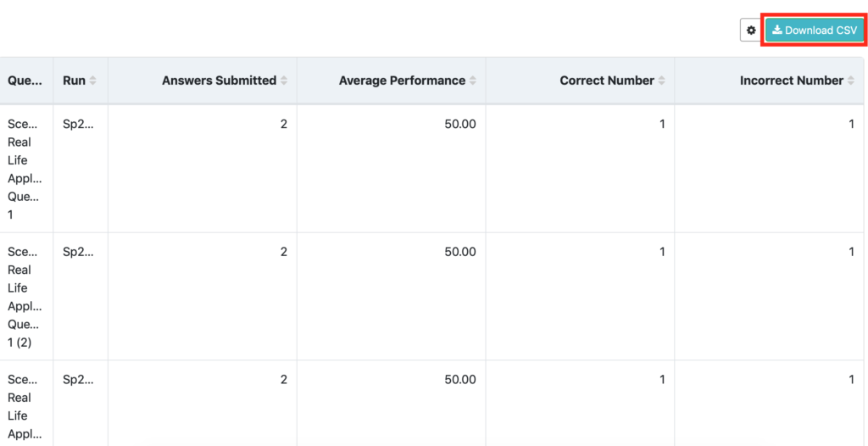
Task: Sort by Average Performance column arrows
Action: pos(472,81)
